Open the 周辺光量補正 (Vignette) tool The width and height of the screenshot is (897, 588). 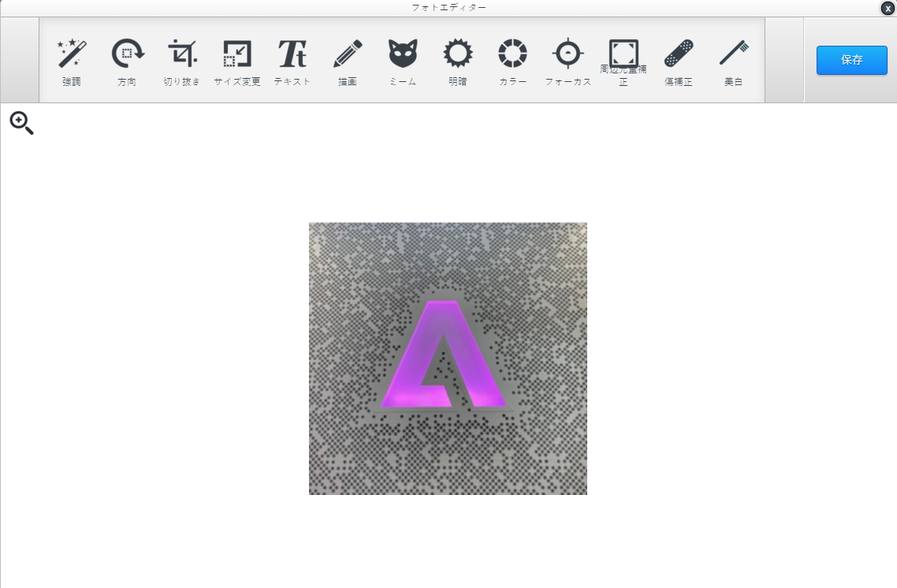point(623,61)
